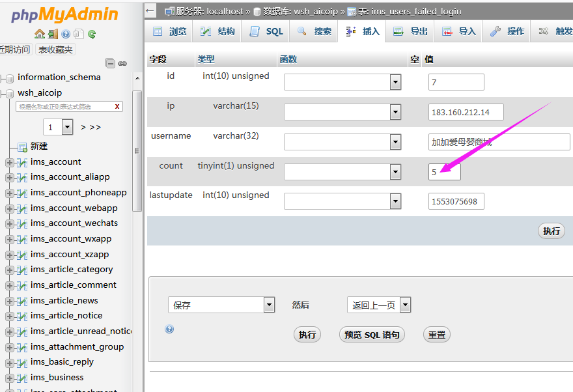573x392 pixels.
Task: Click the logout door icon
Action: (x=53, y=34)
